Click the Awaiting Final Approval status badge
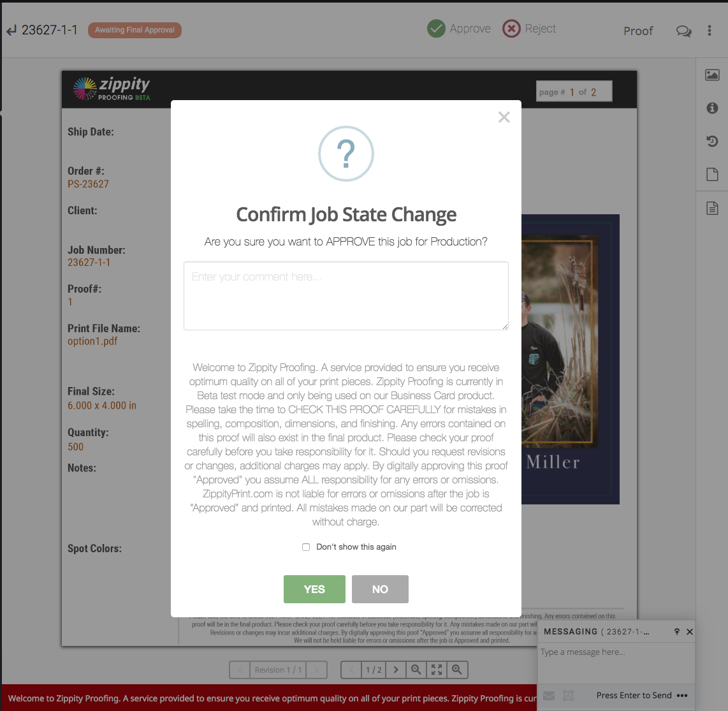Viewport: 728px width, 711px height. click(x=135, y=30)
